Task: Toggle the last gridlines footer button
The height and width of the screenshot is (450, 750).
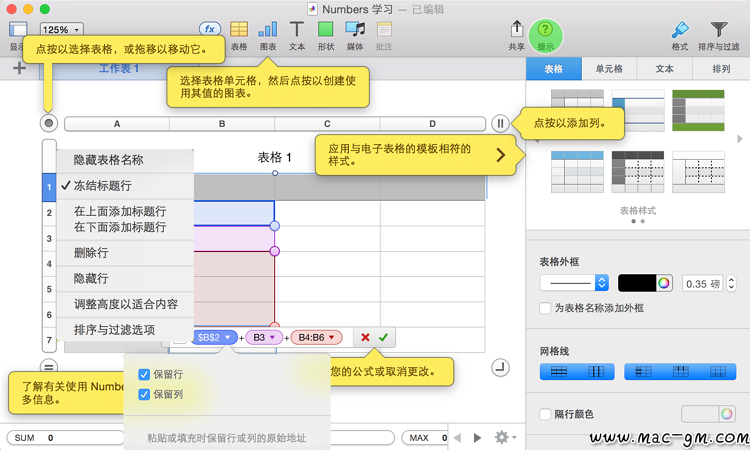Action: 717,372
